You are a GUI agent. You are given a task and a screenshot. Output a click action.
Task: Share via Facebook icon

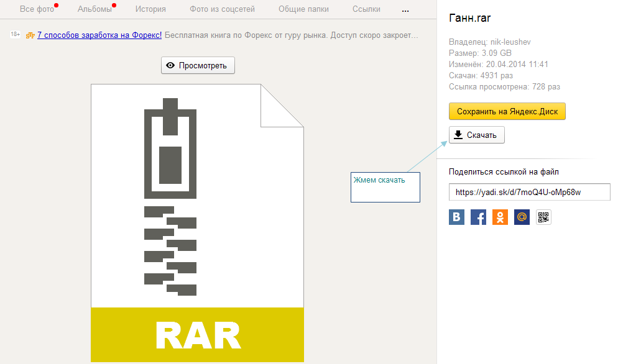point(478,217)
